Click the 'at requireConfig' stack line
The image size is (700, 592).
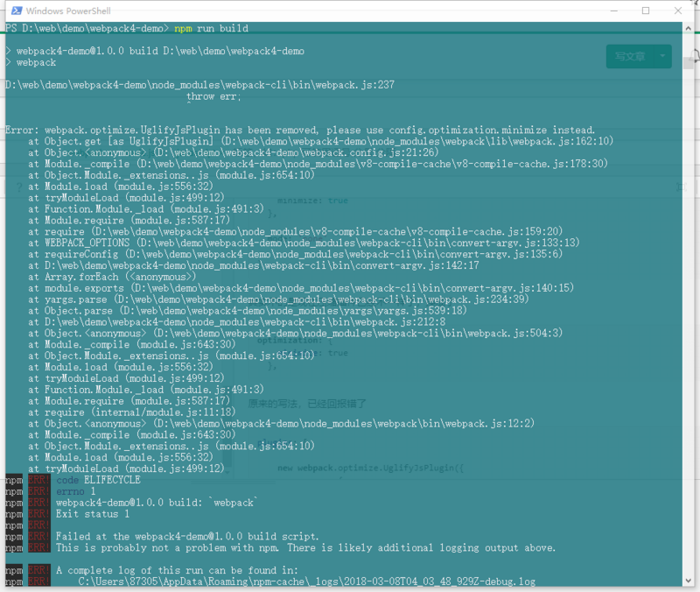(x=296, y=254)
